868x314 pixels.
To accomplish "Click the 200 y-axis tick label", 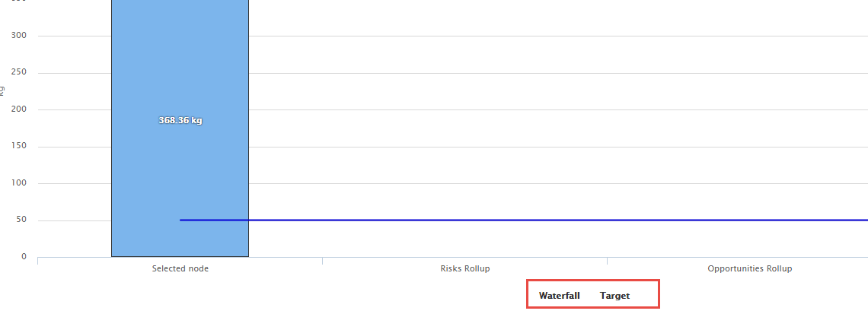I will point(19,109).
